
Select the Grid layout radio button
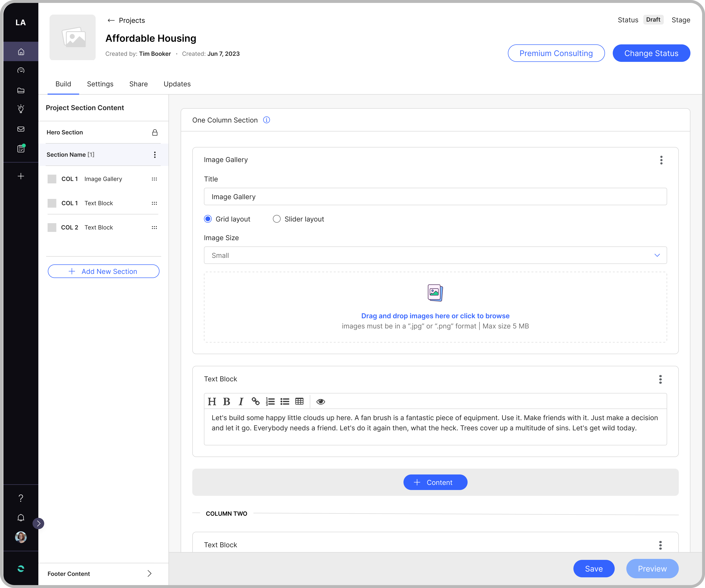[208, 219]
